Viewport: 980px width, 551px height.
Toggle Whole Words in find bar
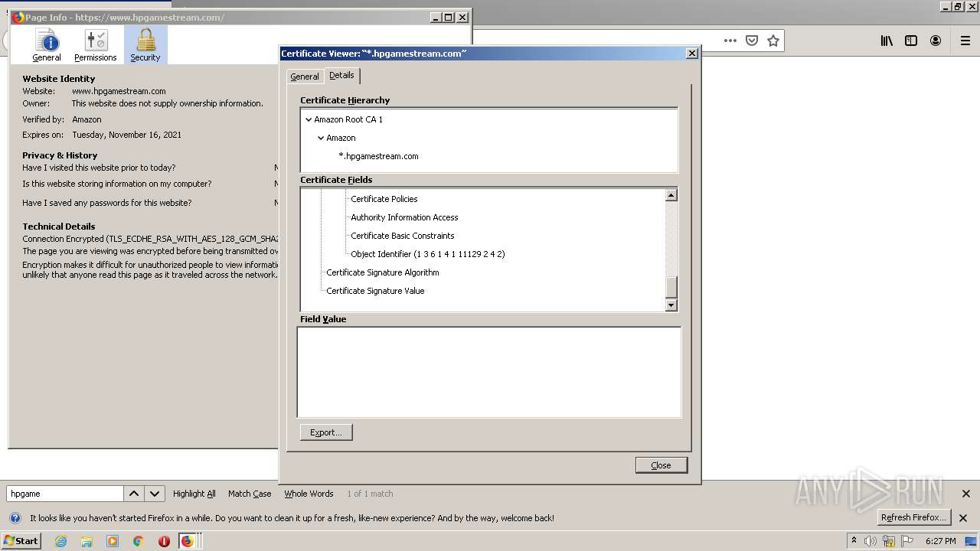(309, 494)
